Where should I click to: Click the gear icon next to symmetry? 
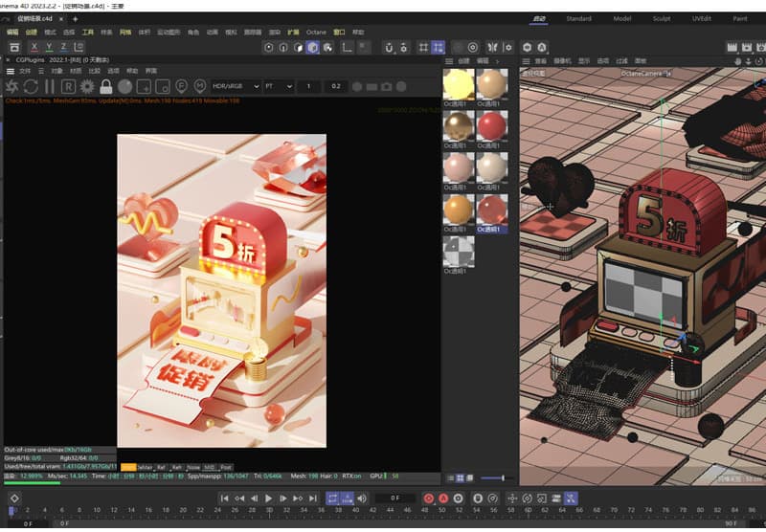pos(508,47)
